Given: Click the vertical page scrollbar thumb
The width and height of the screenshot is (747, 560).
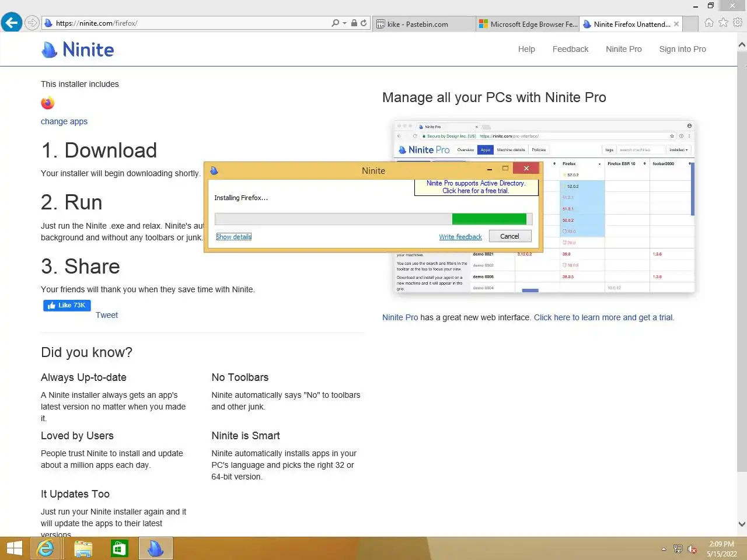Looking at the screenshot, I should 742,261.
